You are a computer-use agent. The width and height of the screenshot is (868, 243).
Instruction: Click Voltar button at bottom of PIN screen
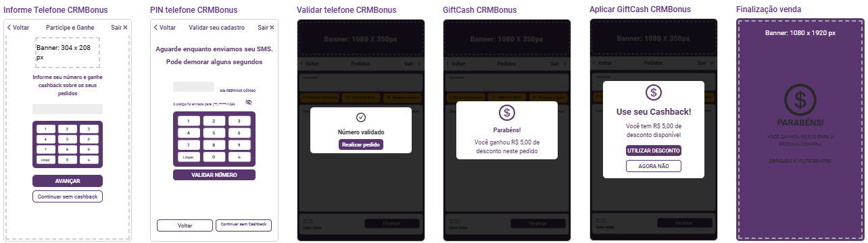coord(185,225)
